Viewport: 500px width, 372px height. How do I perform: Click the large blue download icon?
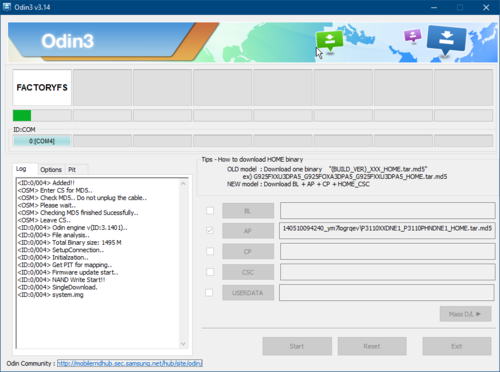(x=446, y=40)
